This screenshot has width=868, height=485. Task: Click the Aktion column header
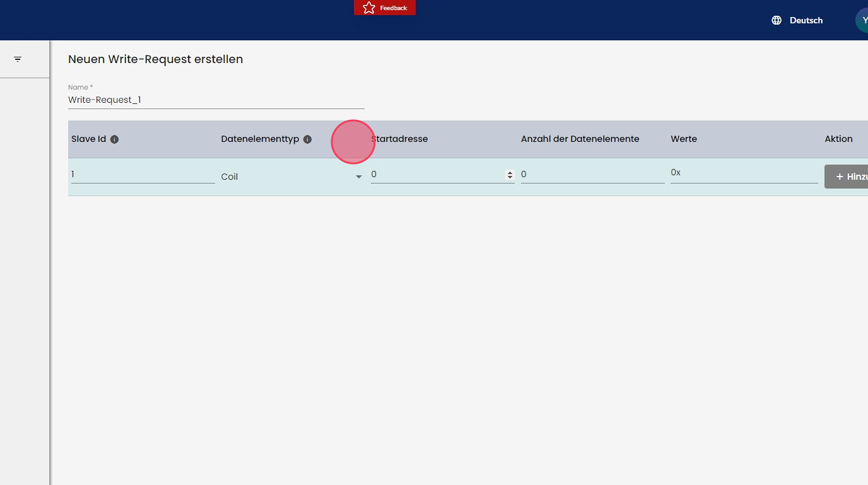[838, 139]
